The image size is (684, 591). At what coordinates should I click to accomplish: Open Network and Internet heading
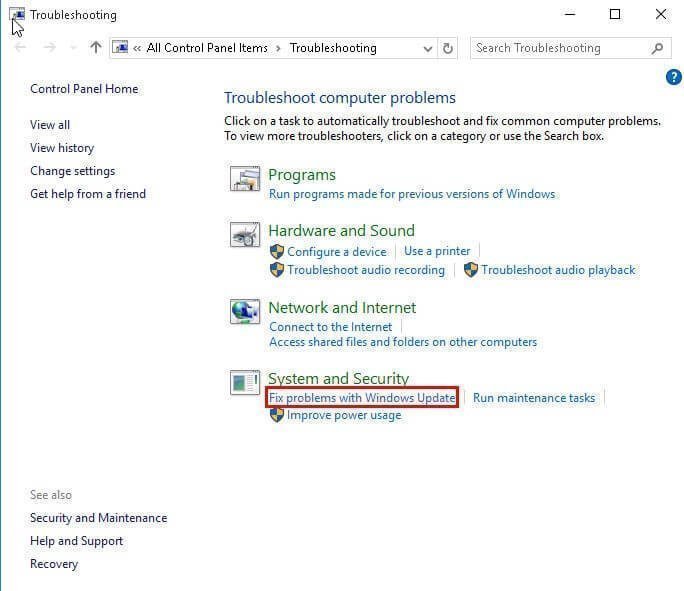342,308
